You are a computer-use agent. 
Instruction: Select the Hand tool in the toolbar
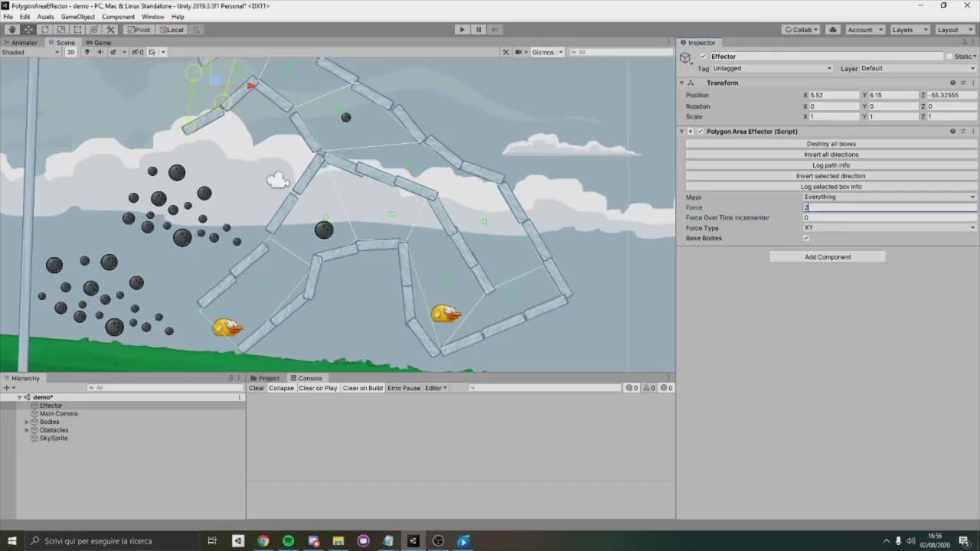click(12, 29)
